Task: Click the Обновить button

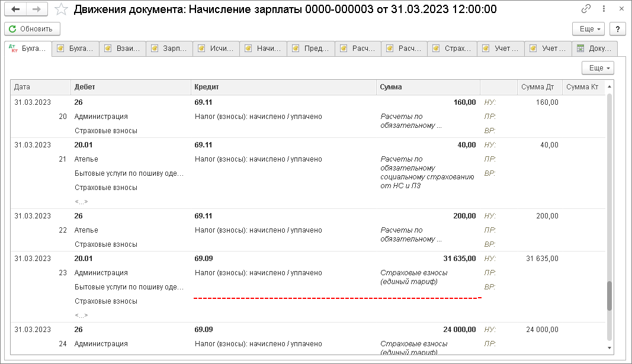Action: point(32,28)
